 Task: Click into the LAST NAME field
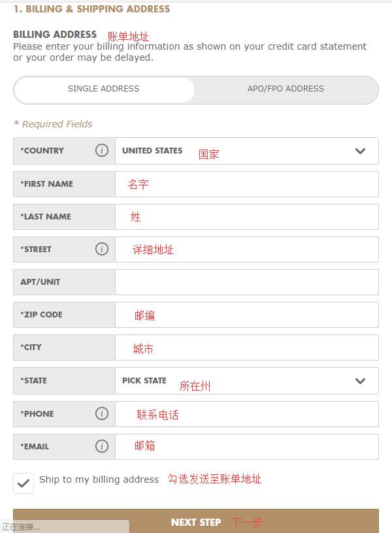click(x=247, y=217)
